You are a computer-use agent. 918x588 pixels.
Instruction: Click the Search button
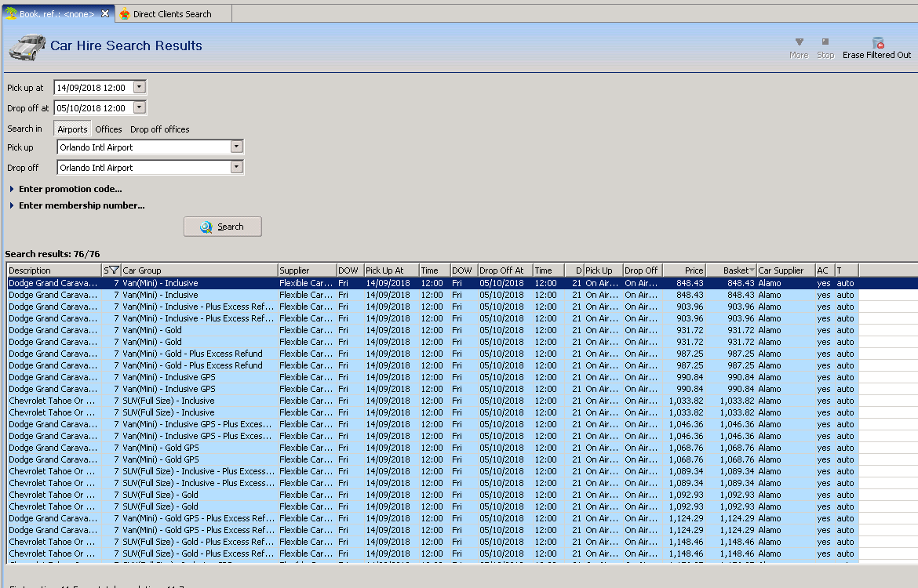pyautogui.click(x=222, y=227)
